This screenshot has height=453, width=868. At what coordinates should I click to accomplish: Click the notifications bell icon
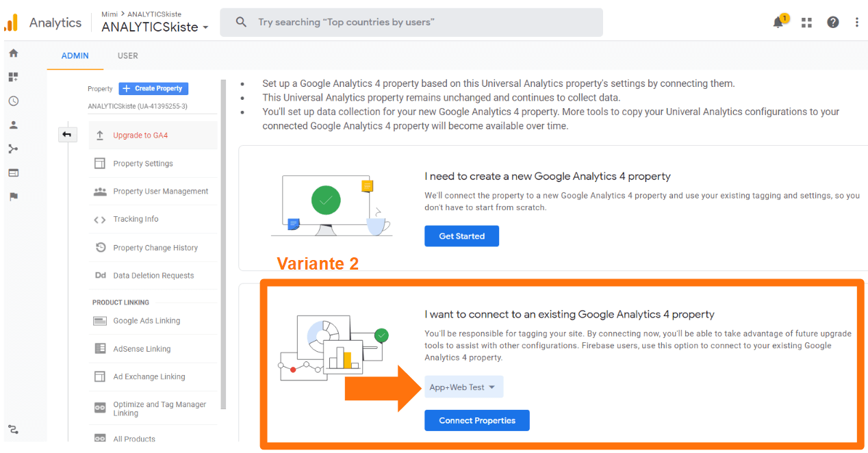coord(778,23)
